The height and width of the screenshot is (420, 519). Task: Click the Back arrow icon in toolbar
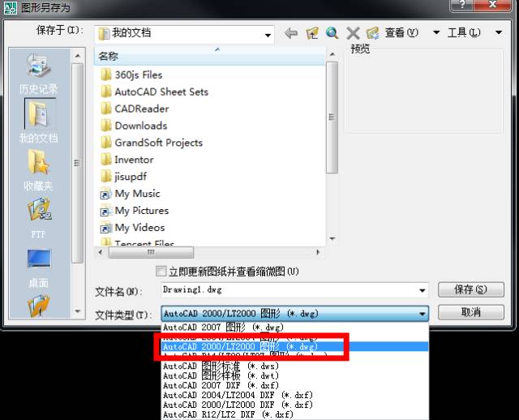[291, 33]
